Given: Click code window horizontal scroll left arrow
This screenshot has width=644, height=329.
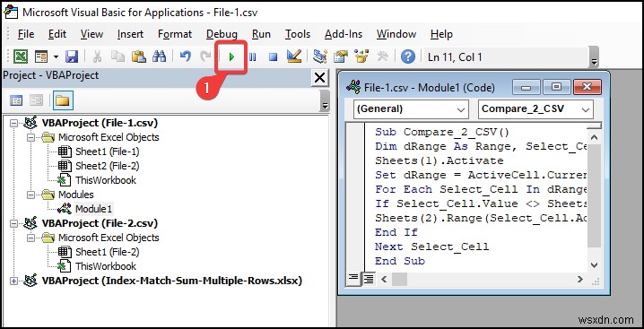Looking at the screenshot, I should click(x=384, y=280).
